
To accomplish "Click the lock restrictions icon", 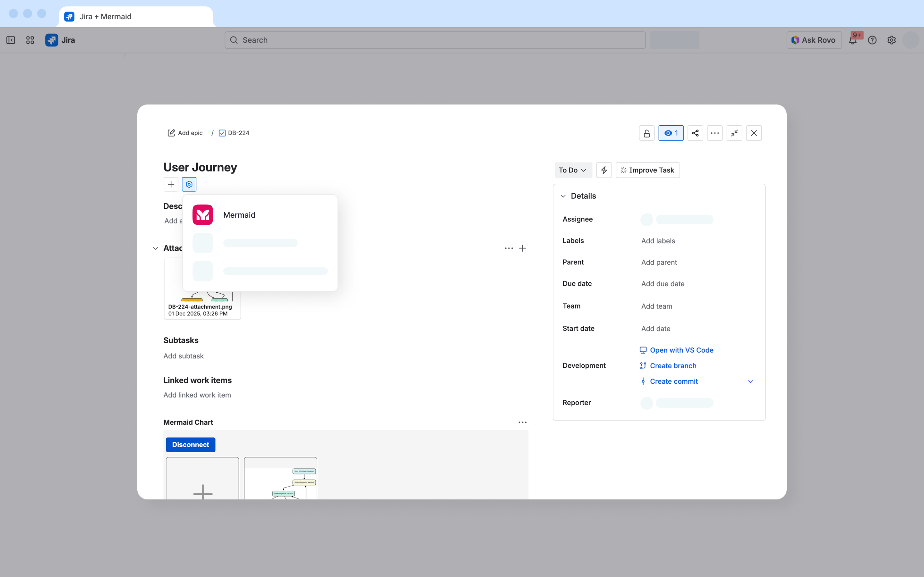I will (x=646, y=133).
